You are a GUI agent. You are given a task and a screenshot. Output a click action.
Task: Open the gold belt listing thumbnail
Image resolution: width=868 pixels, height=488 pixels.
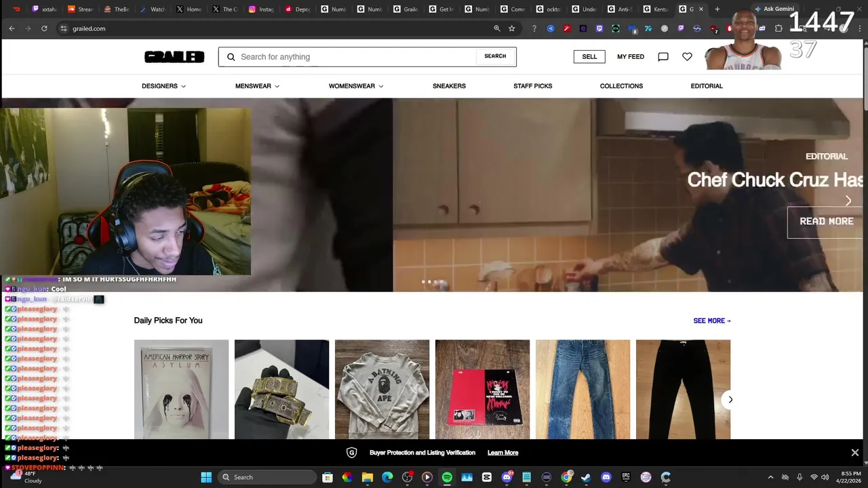(x=281, y=390)
